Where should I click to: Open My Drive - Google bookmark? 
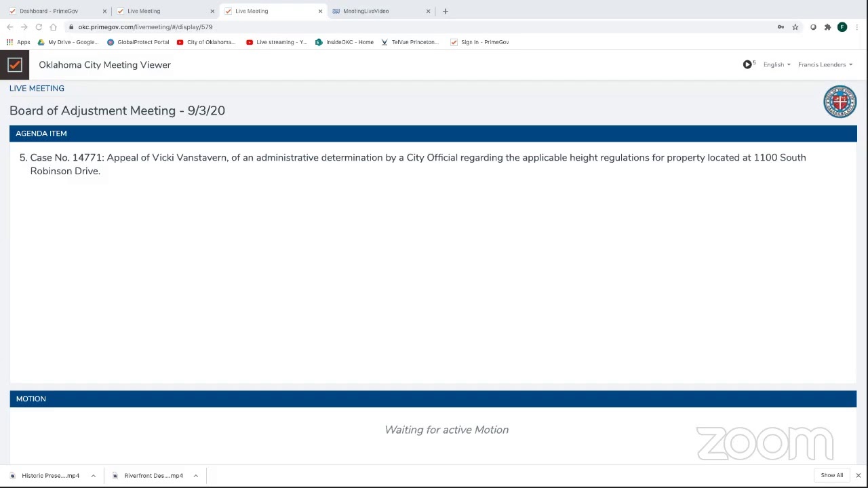point(68,42)
